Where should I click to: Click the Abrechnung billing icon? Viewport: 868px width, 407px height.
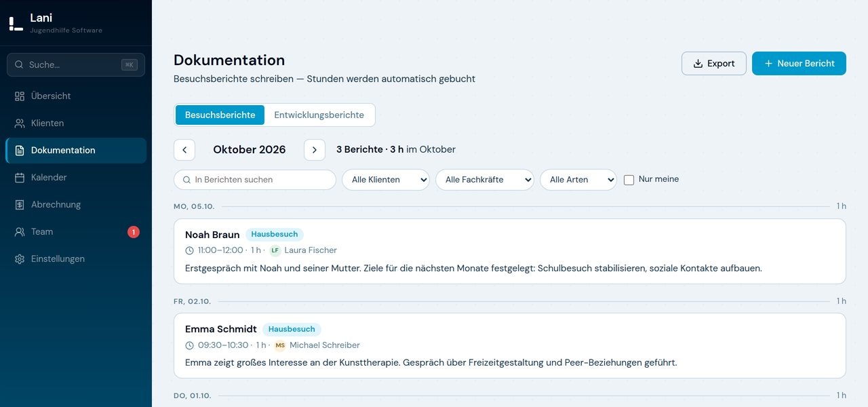point(20,205)
